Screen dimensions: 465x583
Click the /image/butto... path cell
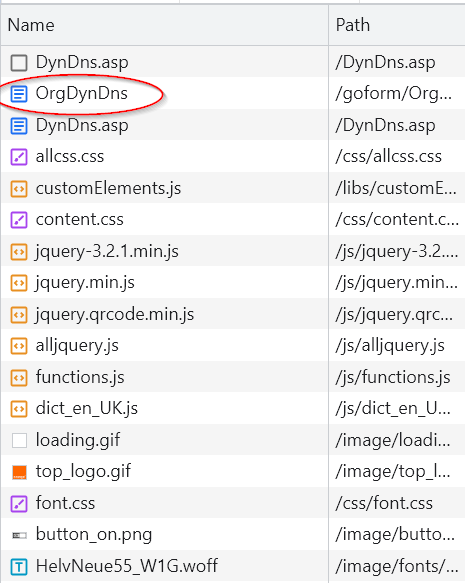click(x=397, y=535)
